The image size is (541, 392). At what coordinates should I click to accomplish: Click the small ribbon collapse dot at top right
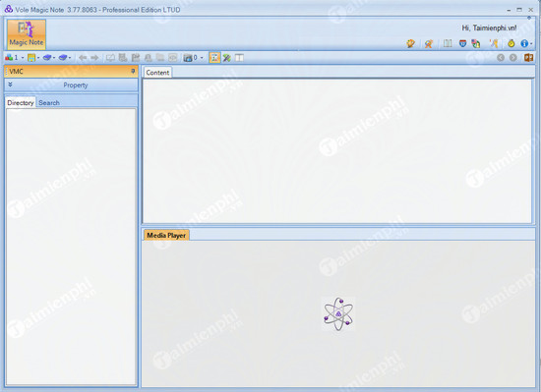[x=529, y=18]
